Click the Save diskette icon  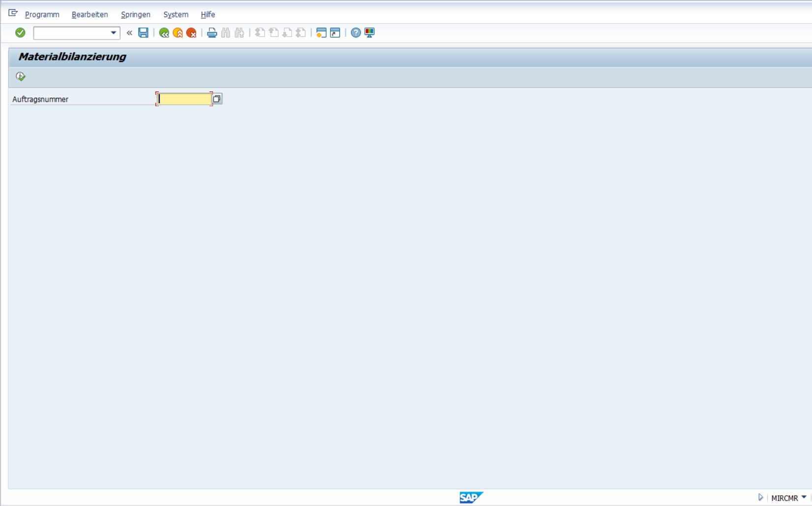pyautogui.click(x=143, y=32)
